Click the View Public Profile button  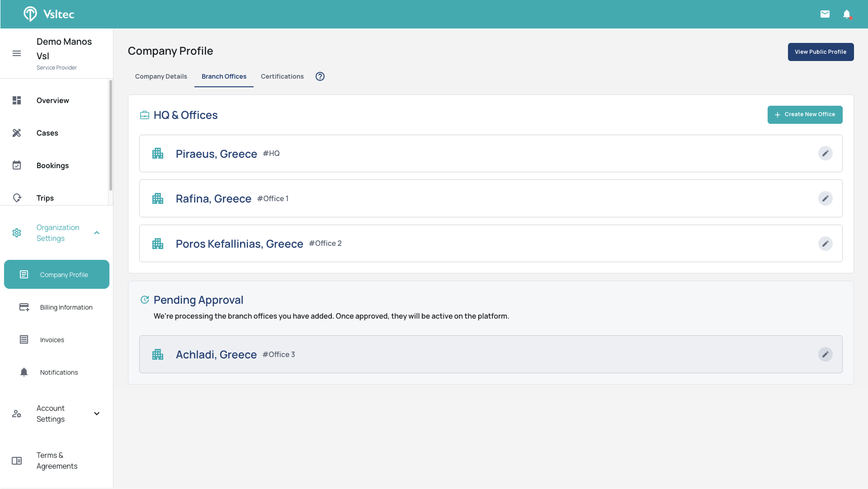click(821, 52)
